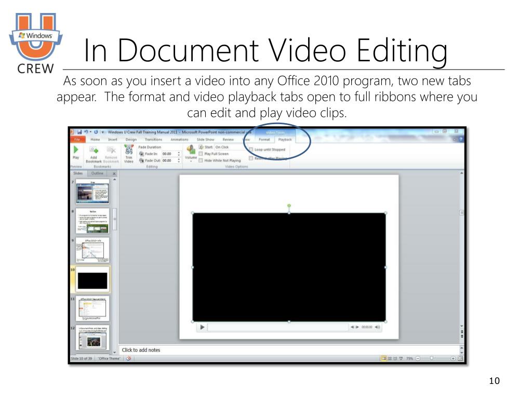Click the Help question mark icon
Screen dimensions: 532x399
(461, 139)
